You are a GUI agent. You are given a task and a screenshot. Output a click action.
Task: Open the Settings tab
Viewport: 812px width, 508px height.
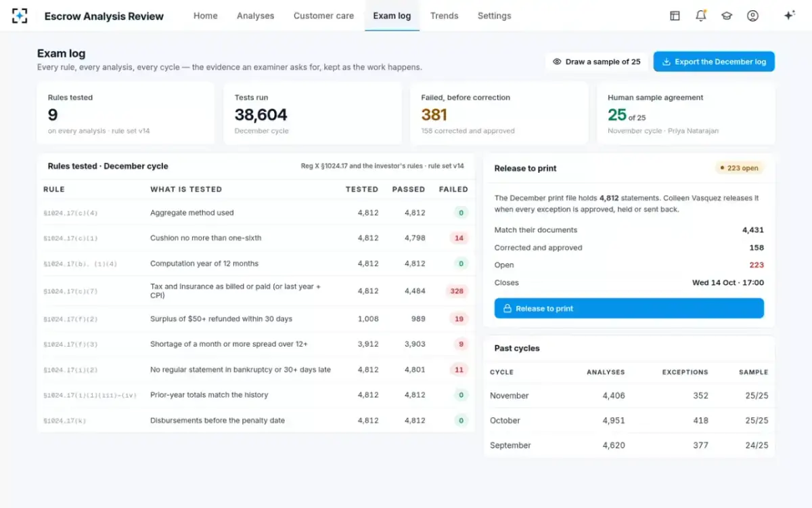pos(495,16)
